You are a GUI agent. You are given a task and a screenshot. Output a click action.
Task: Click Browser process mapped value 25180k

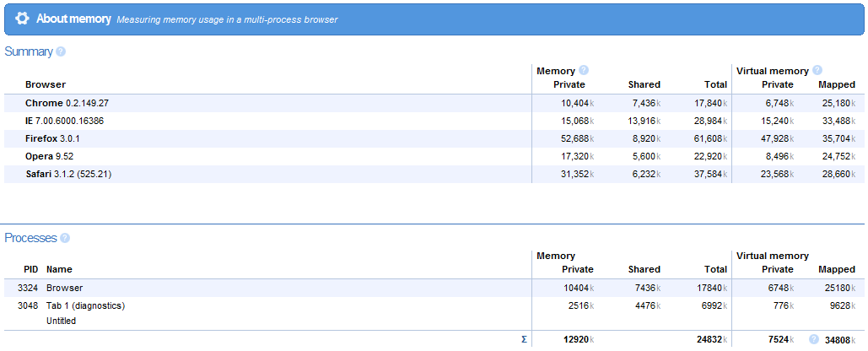pyautogui.click(x=840, y=288)
